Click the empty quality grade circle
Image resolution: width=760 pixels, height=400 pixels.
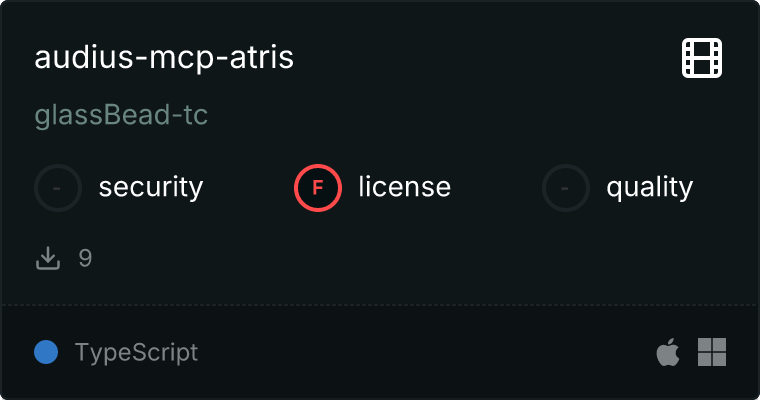point(566,187)
